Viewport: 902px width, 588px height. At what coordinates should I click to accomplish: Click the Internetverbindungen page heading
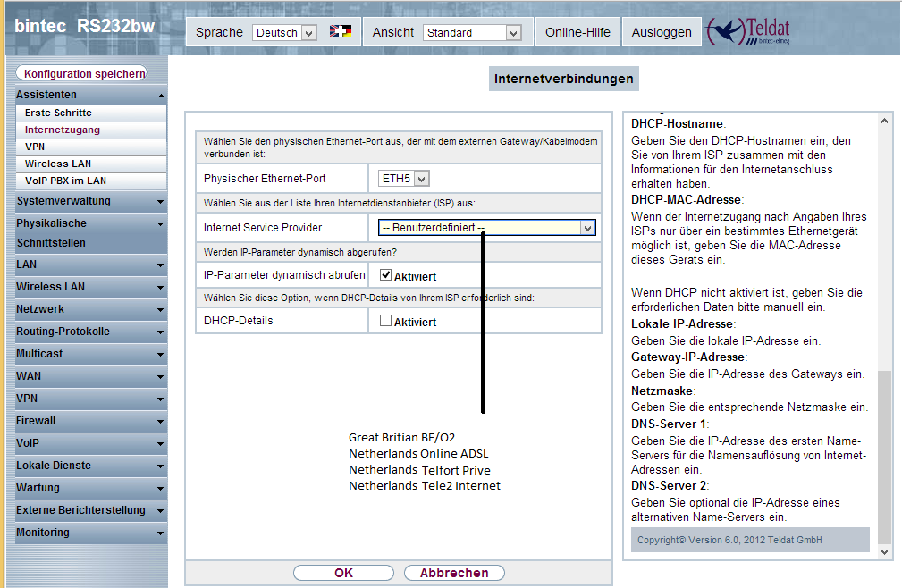point(564,79)
